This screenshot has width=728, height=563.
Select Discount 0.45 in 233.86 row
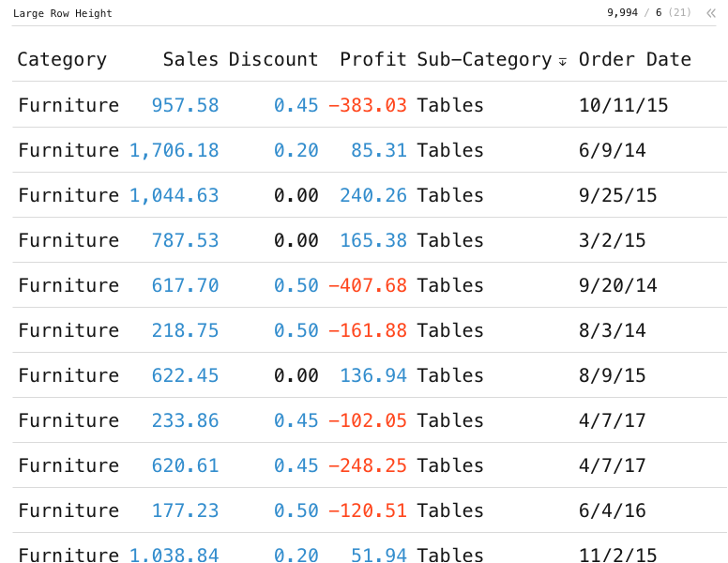pos(296,420)
